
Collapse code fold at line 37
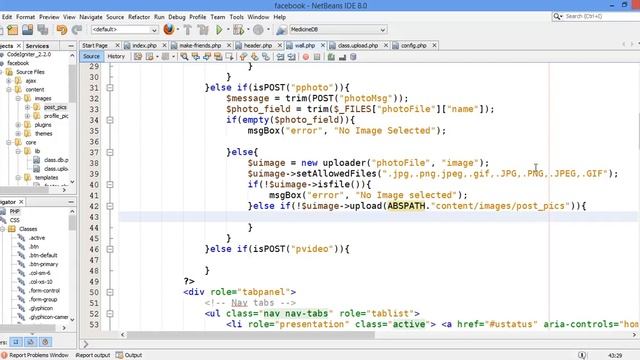(x=110, y=152)
